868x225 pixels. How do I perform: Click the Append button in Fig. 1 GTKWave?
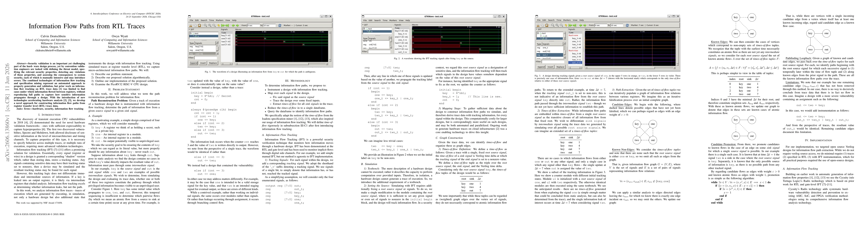click(194, 63)
